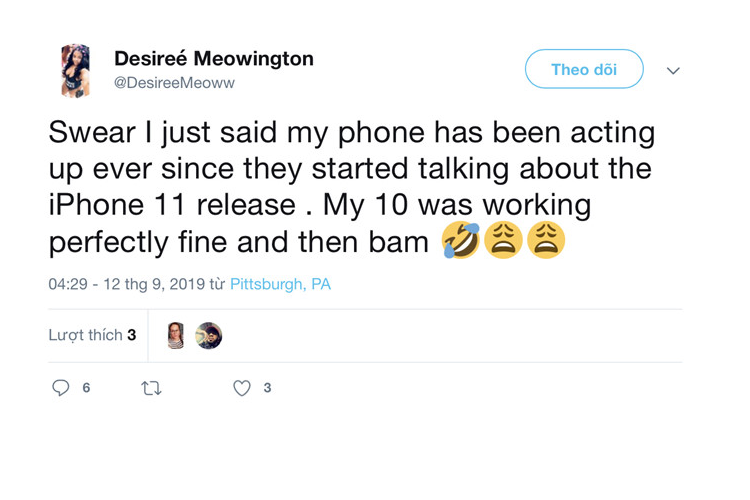Click the like count beside the heart
This screenshot has width=750, height=500.
[x=267, y=388]
